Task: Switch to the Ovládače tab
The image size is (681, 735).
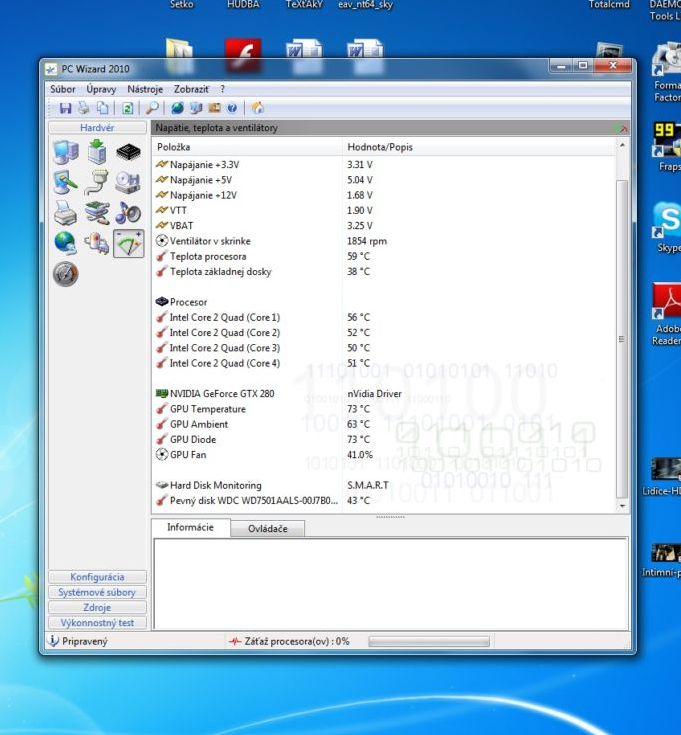Action: (267, 529)
